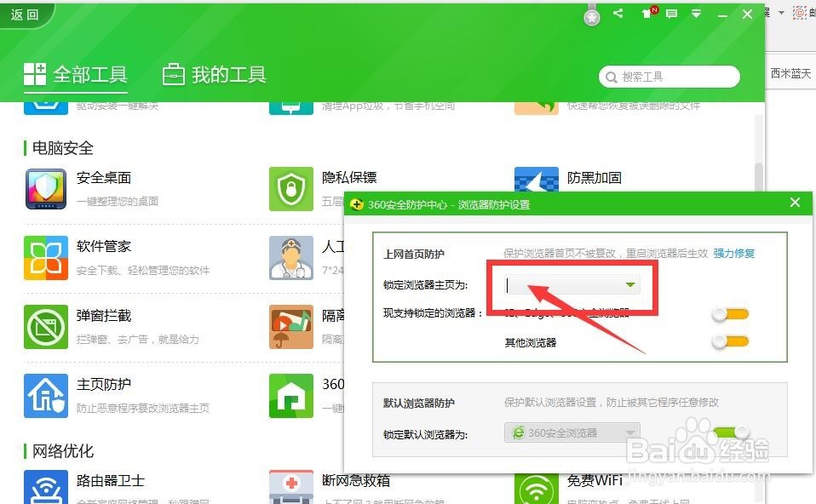
Task: Click the homepage URL input field
Action: (572, 285)
